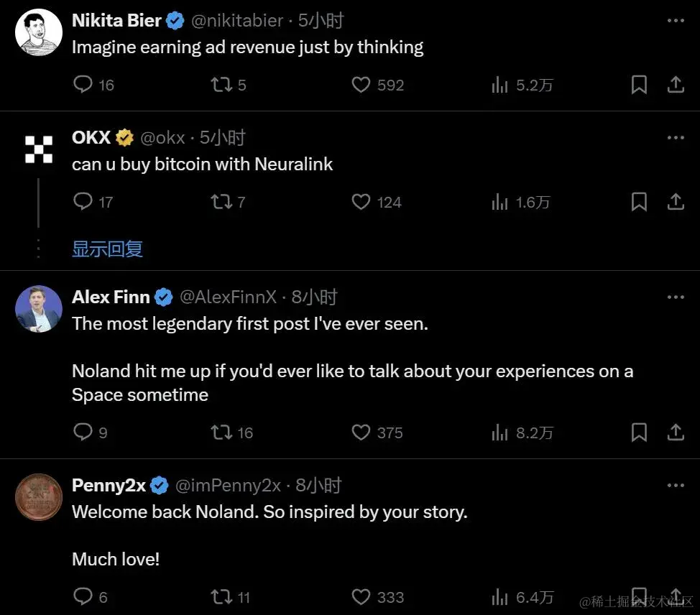Open more options on Nikita Bier's tweet

[x=676, y=21]
